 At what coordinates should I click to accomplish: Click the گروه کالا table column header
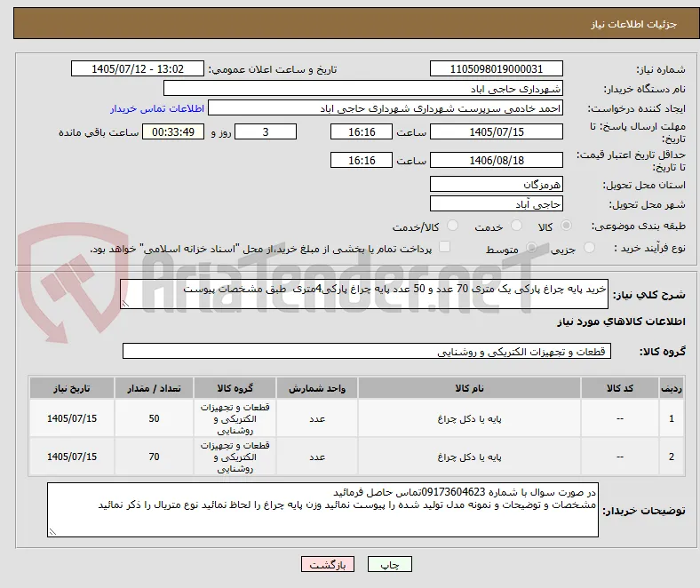[235, 388]
